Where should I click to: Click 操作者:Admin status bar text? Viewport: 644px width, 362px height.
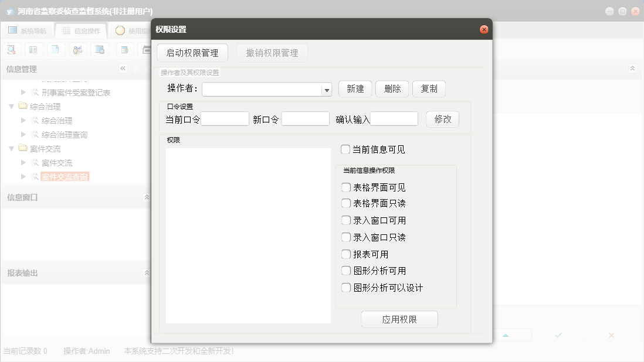[x=87, y=351]
